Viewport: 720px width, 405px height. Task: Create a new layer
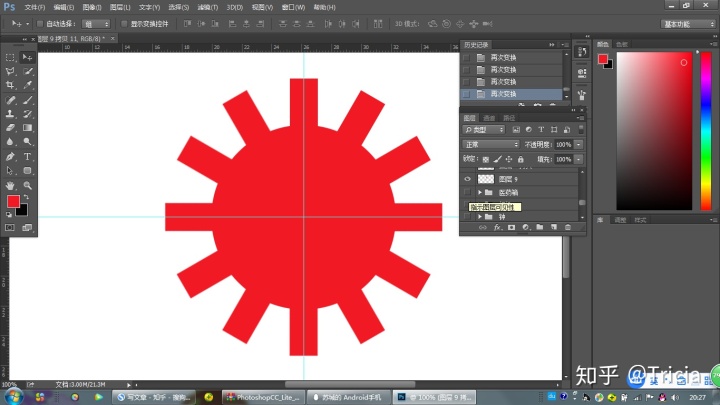[x=554, y=227]
